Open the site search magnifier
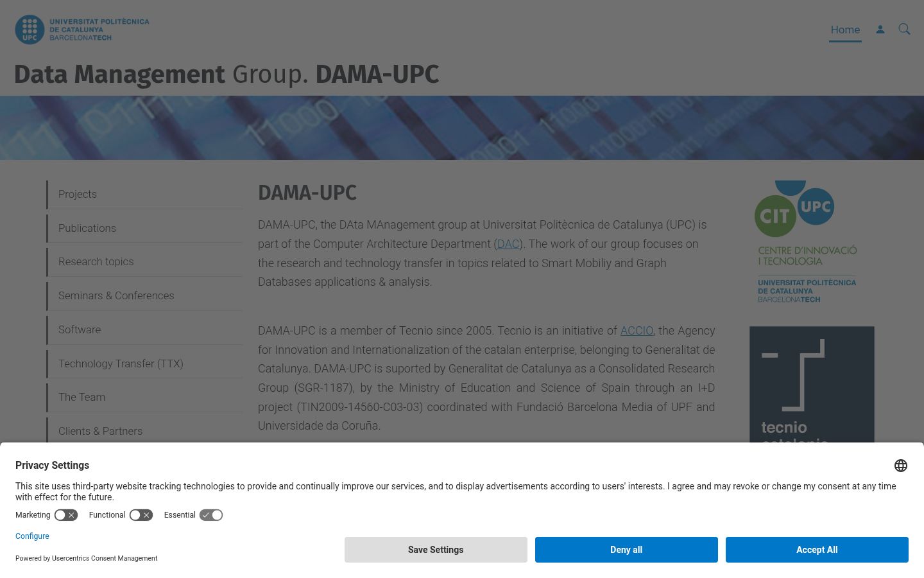The width and height of the screenshot is (924, 578). click(904, 30)
